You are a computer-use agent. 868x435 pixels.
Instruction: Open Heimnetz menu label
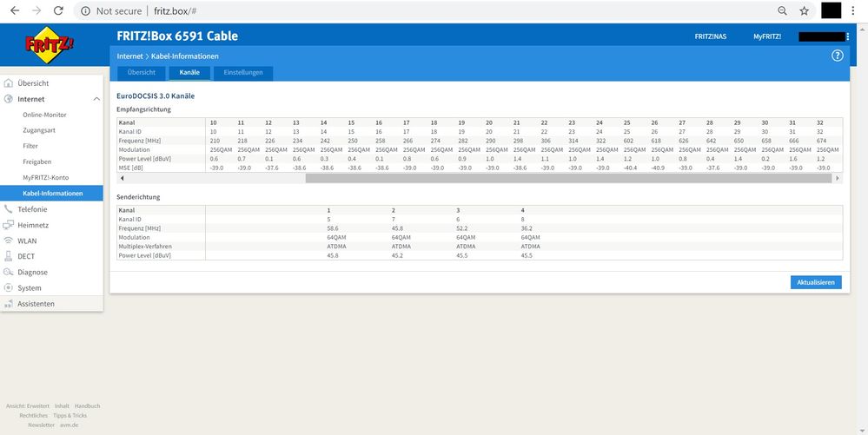pyautogui.click(x=33, y=225)
